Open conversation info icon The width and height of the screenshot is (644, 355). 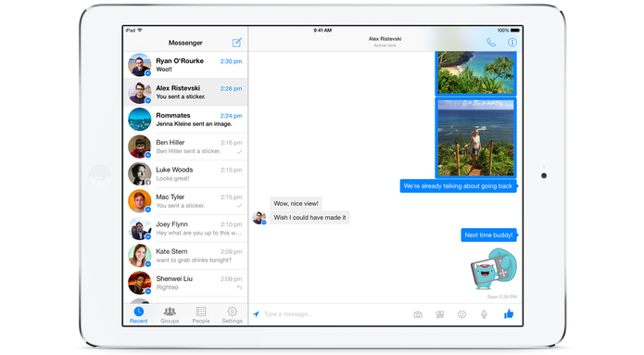pyautogui.click(x=511, y=43)
